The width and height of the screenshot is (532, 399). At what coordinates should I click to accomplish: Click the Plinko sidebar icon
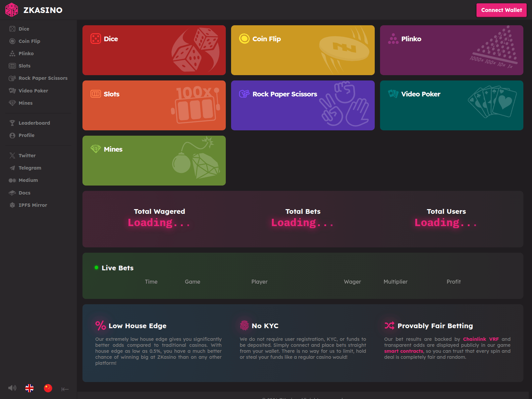[12, 54]
